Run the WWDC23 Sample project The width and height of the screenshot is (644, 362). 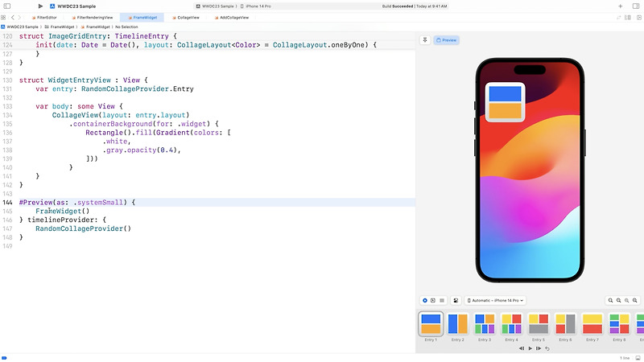[x=40, y=6]
